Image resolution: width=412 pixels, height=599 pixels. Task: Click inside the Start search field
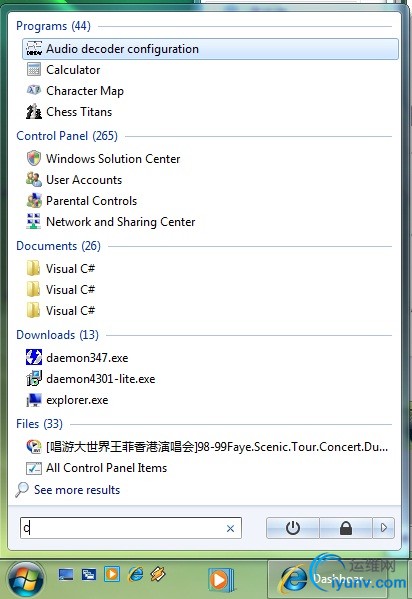click(x=131, y=528)
